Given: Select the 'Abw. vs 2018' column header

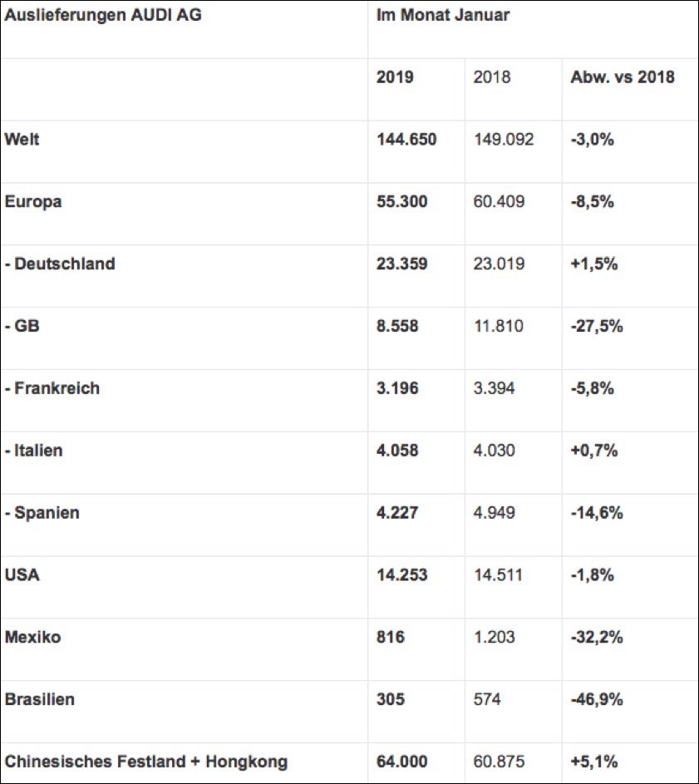Looking at the screenshot, I should [623, 77].
